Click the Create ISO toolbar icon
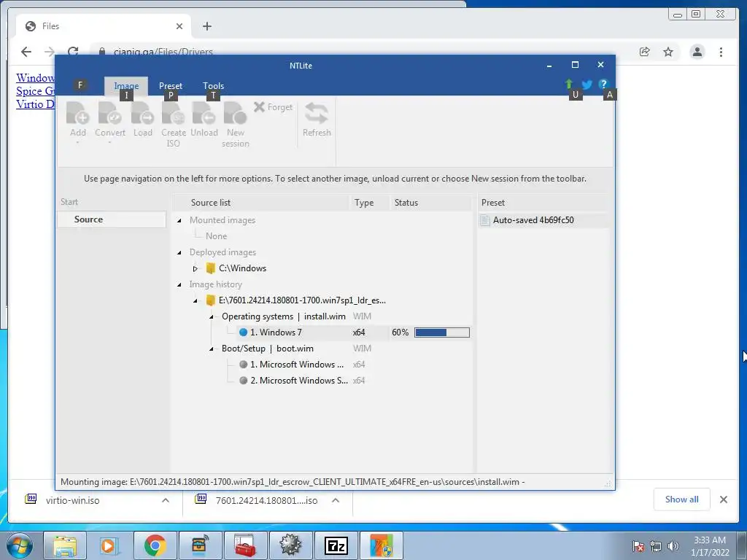 point(174,114)
